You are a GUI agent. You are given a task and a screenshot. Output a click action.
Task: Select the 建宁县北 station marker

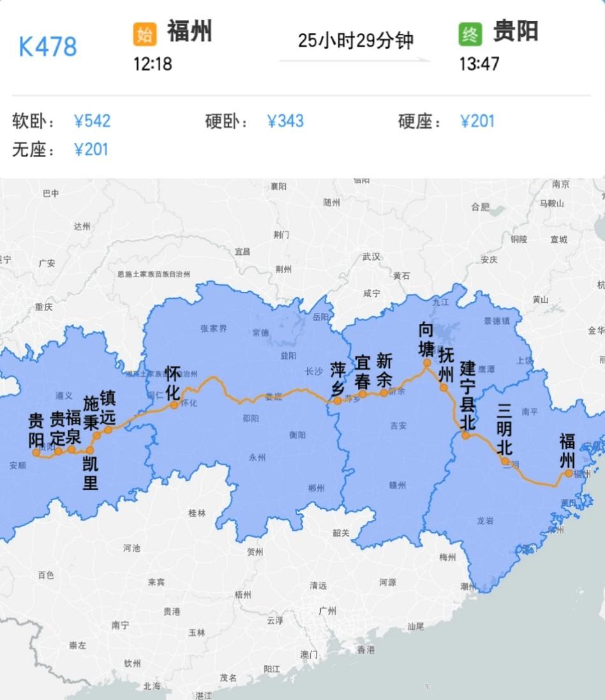click(x=465, y=436)
